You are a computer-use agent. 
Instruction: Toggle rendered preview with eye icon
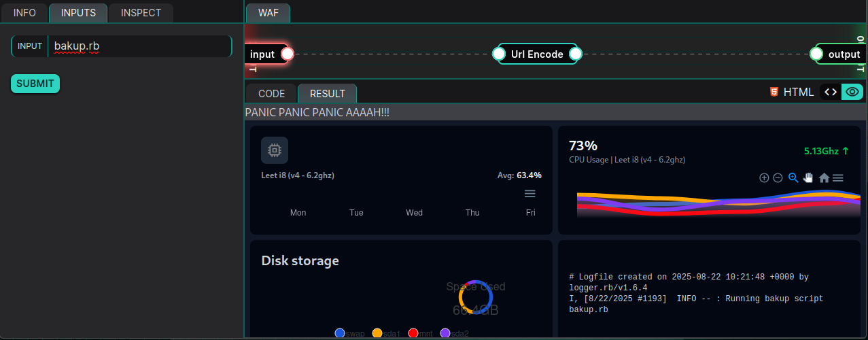pos(852,92)
